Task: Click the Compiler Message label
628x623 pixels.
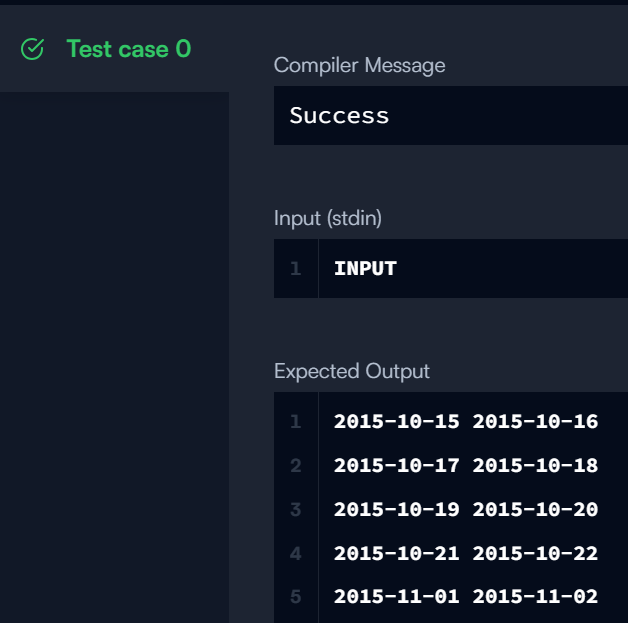Action: [x=359, y=65]
